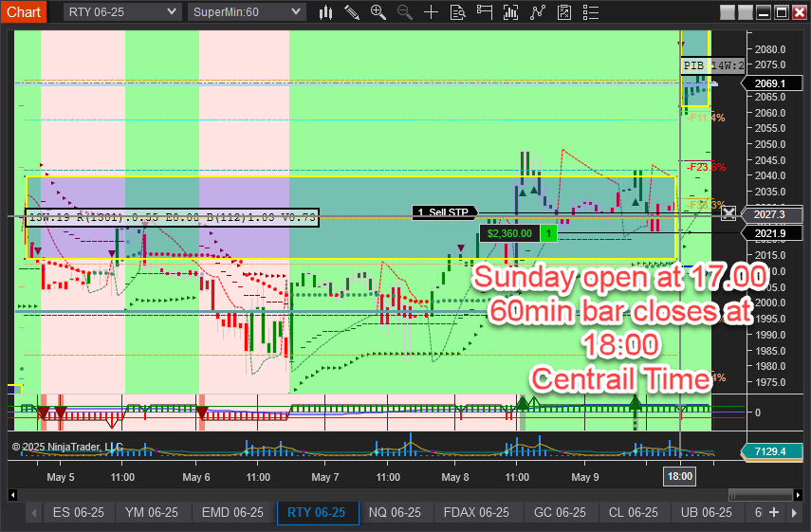Switch to the UB 06-25 tab

coord(707,512)
